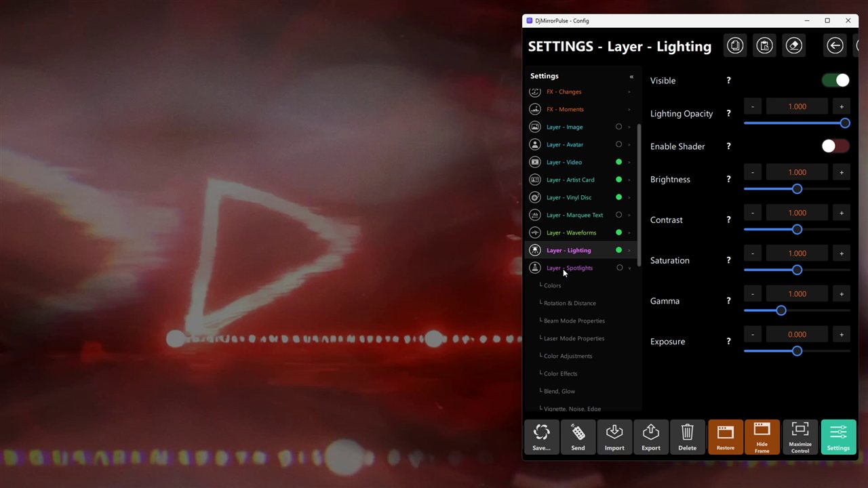Show help for Lighting Opacity question mark
The height and width of the screenshot is (488, 868).
pos(729,114)
